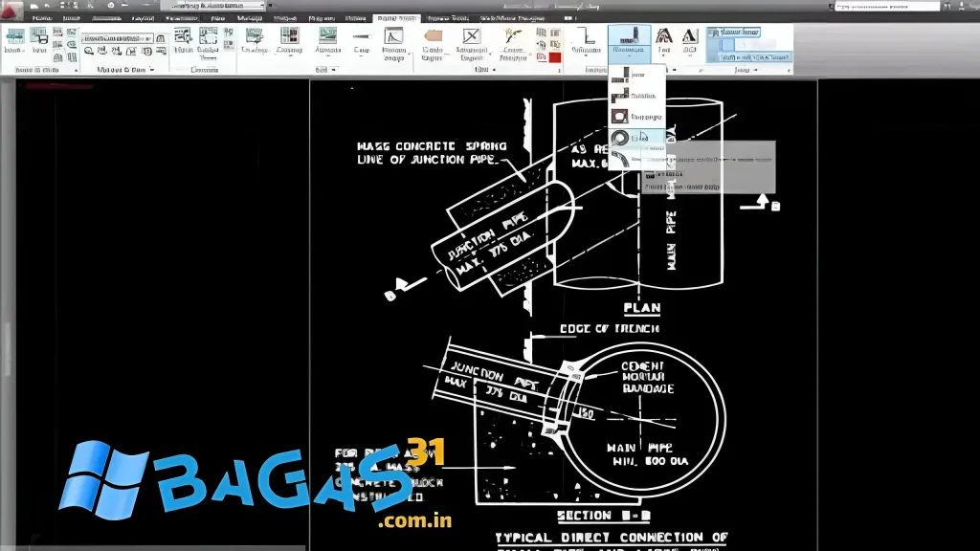
Task: Switch to the Insert ribbon tab
Action: [x=71, y=18]
